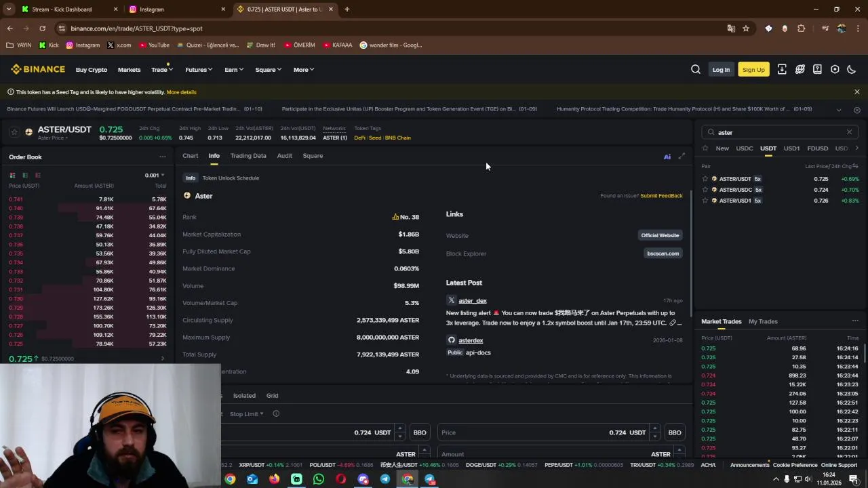
Task: Change order book precision 0.001 dropdown
Action: (155, 176)
